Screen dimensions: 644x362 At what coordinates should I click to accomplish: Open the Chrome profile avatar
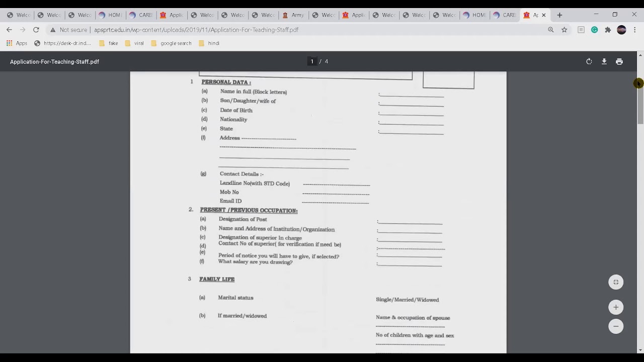[x=621, y=30]
